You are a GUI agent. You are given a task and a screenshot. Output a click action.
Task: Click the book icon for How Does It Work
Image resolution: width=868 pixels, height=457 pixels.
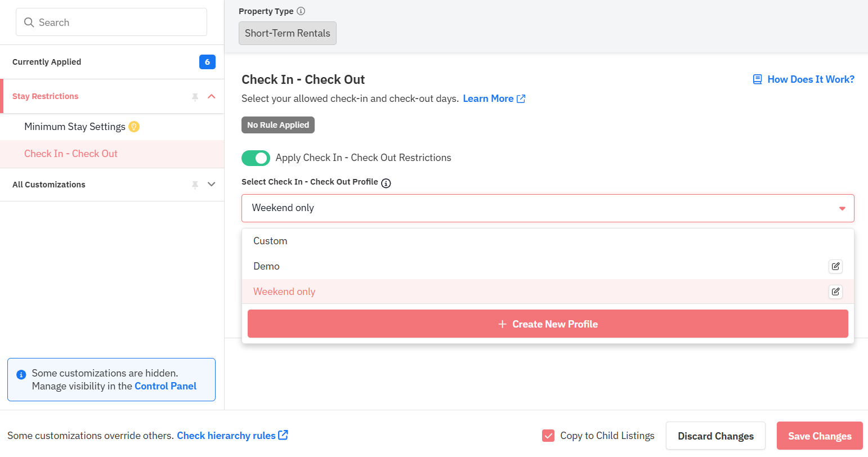click(x=758, y=79)
